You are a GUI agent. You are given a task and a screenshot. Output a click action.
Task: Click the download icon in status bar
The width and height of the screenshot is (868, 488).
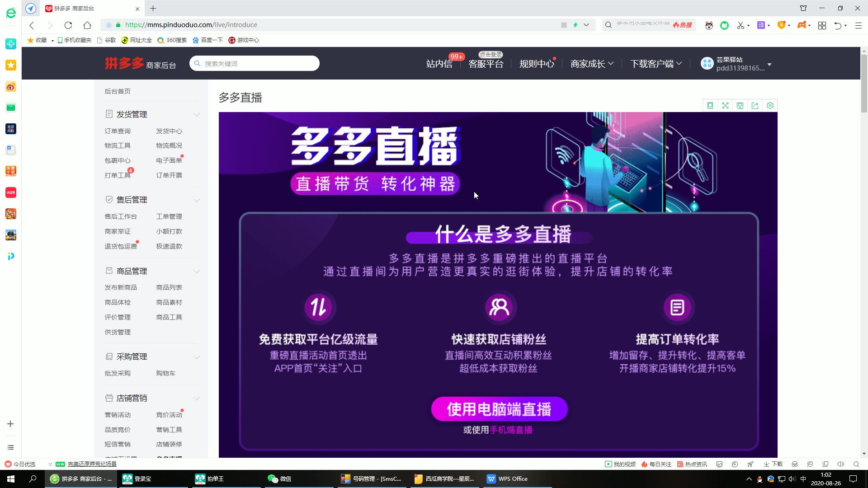(773, 464)
